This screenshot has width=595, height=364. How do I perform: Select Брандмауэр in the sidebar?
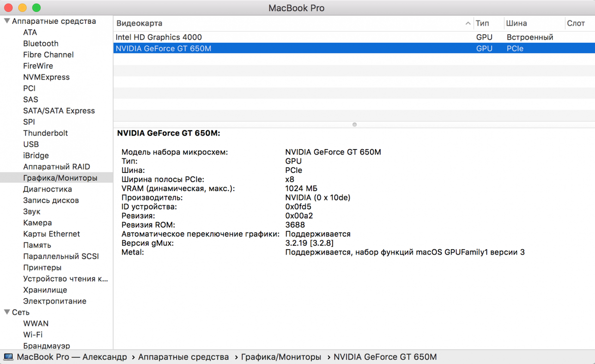pyautogui.click(x=47, y=346)
